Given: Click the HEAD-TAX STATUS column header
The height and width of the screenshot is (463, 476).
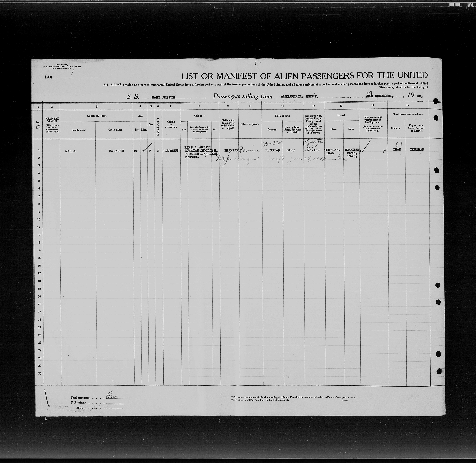Looking at the screenshot, I should coord(52,120).
